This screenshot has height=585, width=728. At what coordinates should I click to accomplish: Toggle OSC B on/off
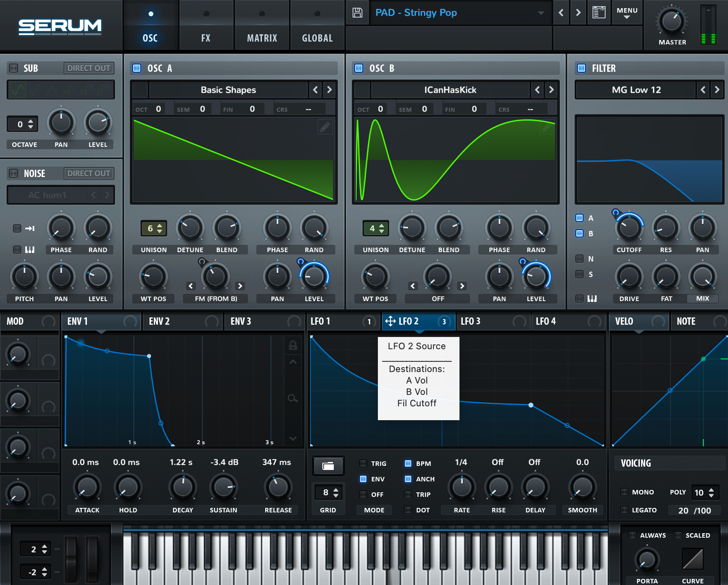(359, 68)
